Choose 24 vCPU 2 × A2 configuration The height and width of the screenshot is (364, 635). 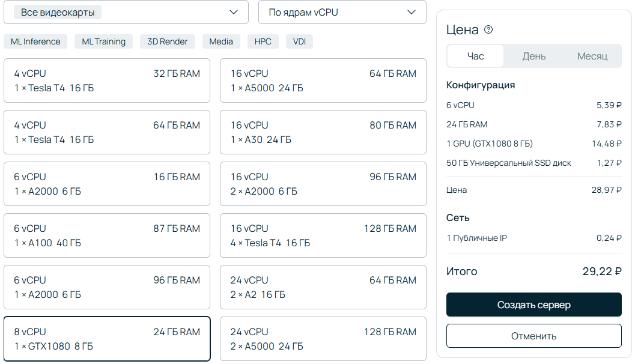point(323,287)
